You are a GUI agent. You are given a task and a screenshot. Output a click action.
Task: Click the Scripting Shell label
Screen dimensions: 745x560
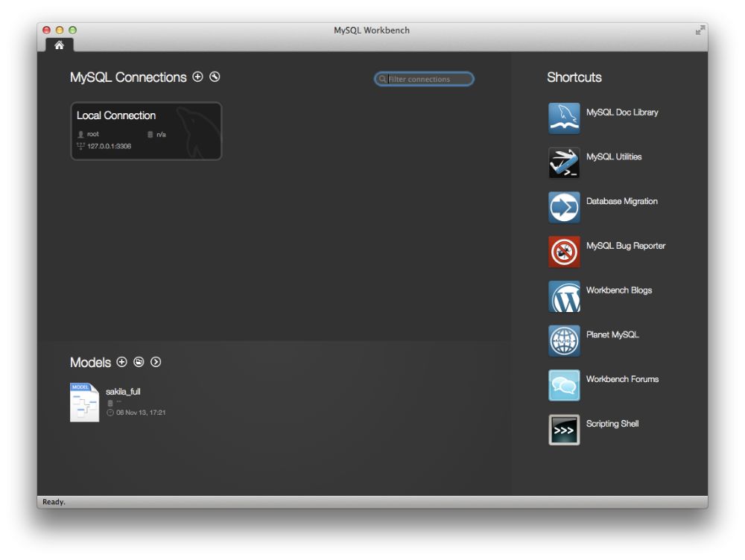(x=612, y=424)
